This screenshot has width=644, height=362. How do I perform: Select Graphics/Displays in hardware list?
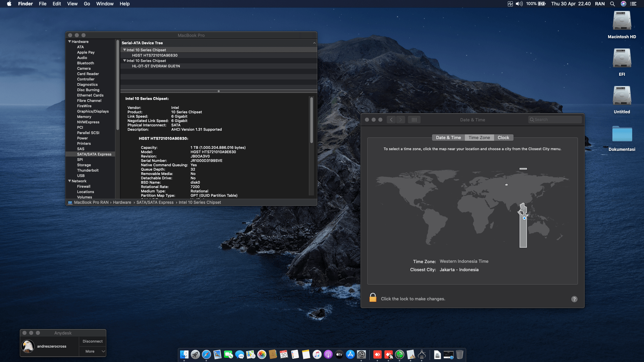[x=93, y=111]
